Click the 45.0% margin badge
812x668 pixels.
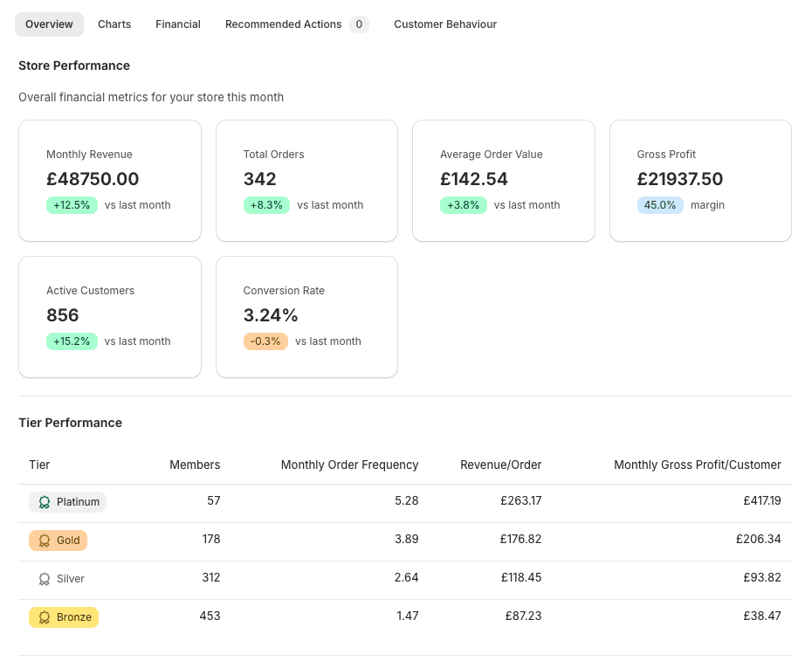660,205
